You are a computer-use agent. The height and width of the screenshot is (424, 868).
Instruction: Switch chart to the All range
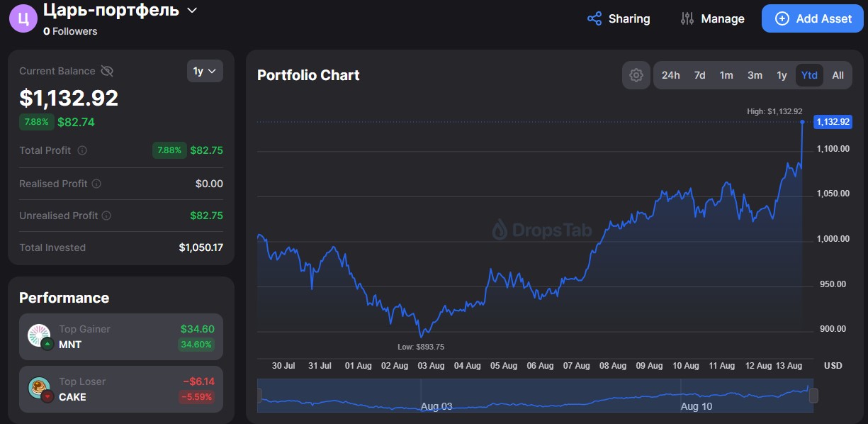(x=838, y=75)
